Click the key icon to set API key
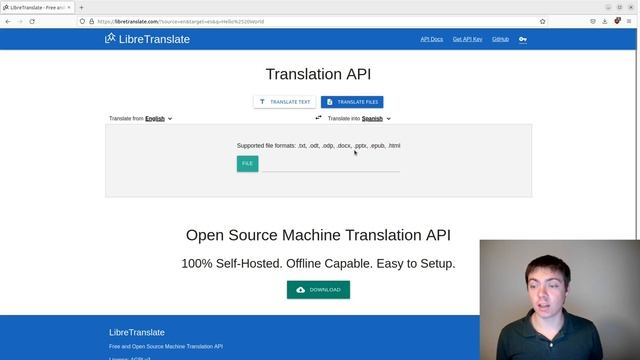Image resolution: width=640 pixels, height=360 pixels. click(522, 39)
